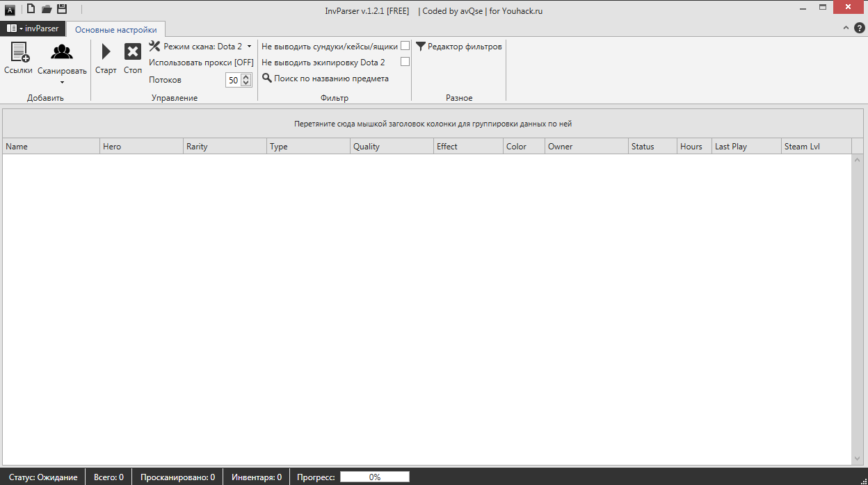Enable Не выводить экипировку Dota 2 checkbox
868x485 pixels.
tap(405, 62)
